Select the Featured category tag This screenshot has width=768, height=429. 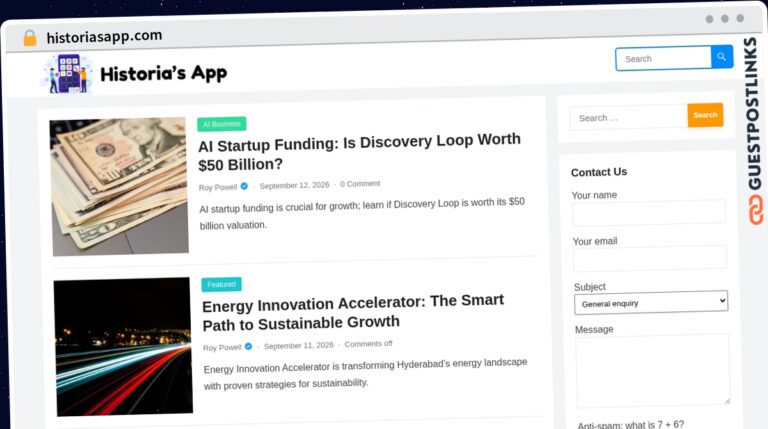click(x=221, y=285)
